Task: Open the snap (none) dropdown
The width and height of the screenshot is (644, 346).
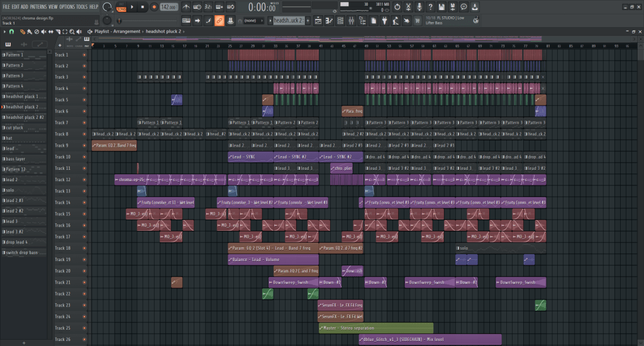Action: pyautogui.click(x=252, y=21)
